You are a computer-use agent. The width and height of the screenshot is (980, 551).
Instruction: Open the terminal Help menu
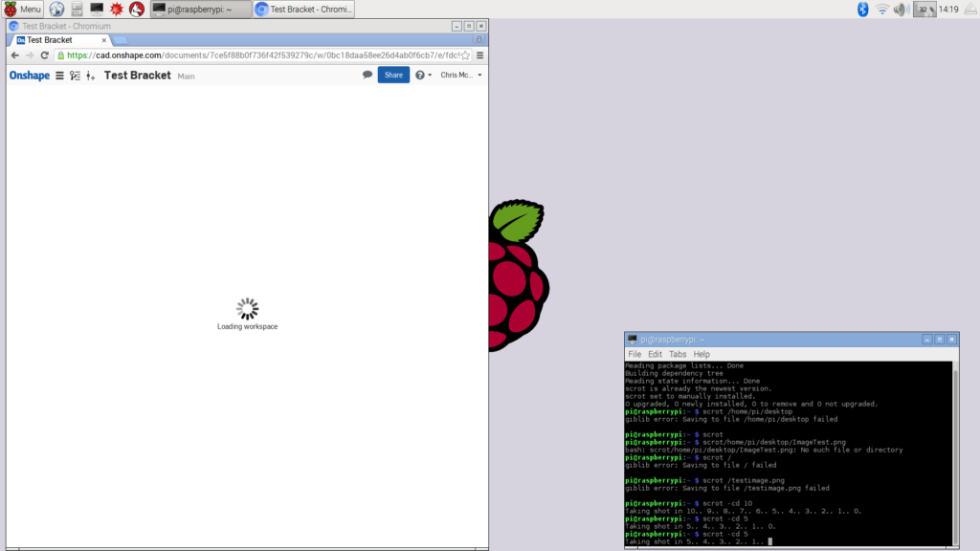pyautogui.click(x=702, y=354)
